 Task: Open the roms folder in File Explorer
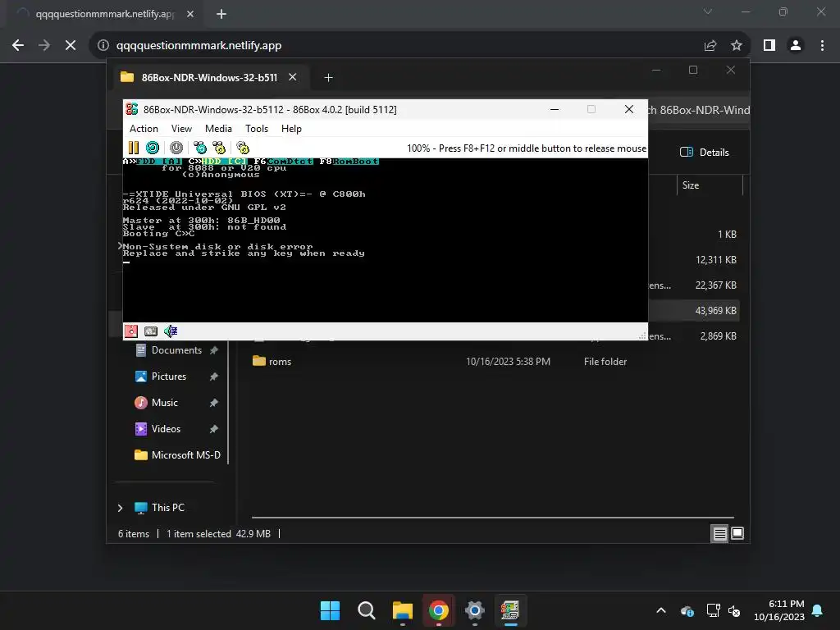(280, 362)
